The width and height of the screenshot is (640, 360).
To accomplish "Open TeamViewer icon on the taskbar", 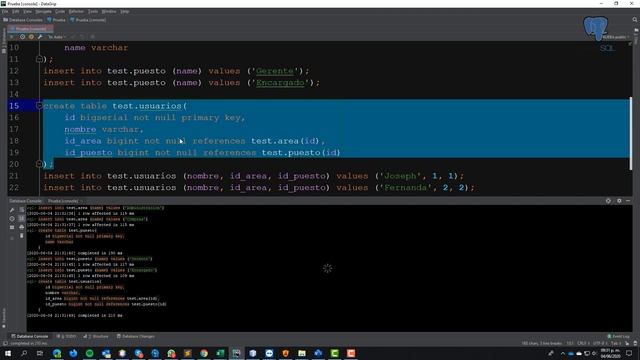I will point(269,353).
